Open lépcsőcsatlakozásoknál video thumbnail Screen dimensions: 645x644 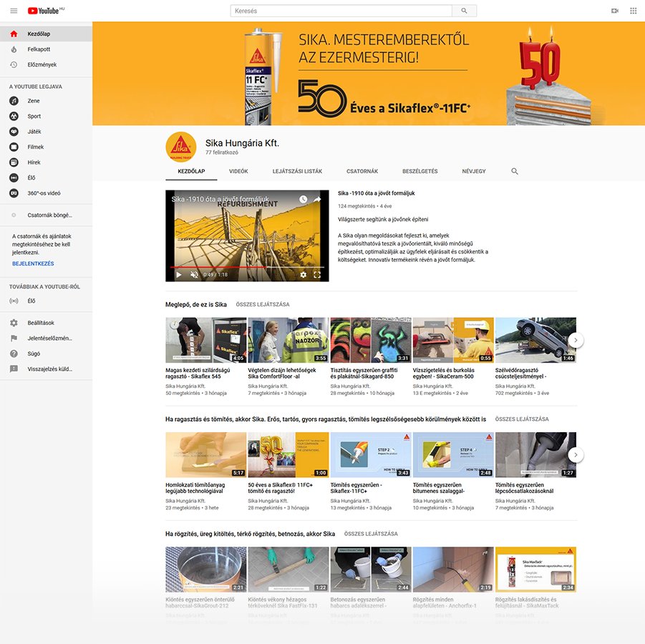[x=535, y=455]
